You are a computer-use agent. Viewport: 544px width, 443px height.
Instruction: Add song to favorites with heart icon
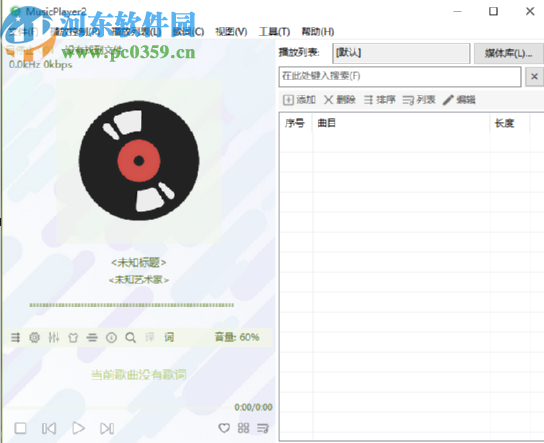224,428
